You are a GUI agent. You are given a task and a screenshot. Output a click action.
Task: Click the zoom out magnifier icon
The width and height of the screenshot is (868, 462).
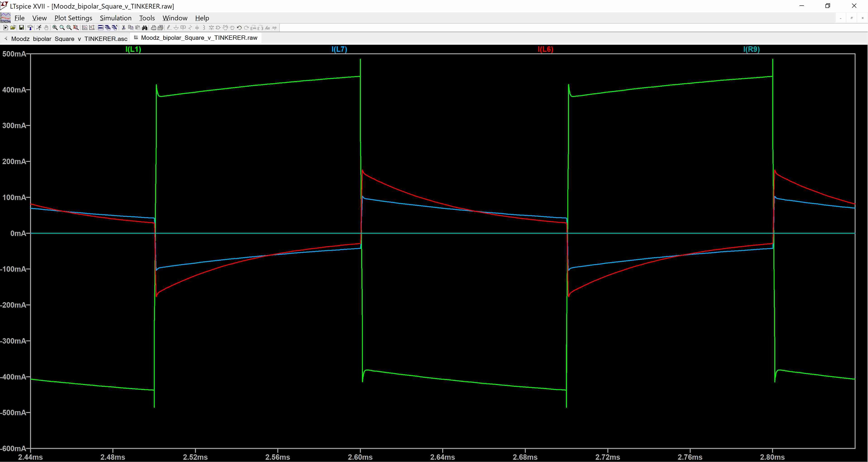point(69,28)
